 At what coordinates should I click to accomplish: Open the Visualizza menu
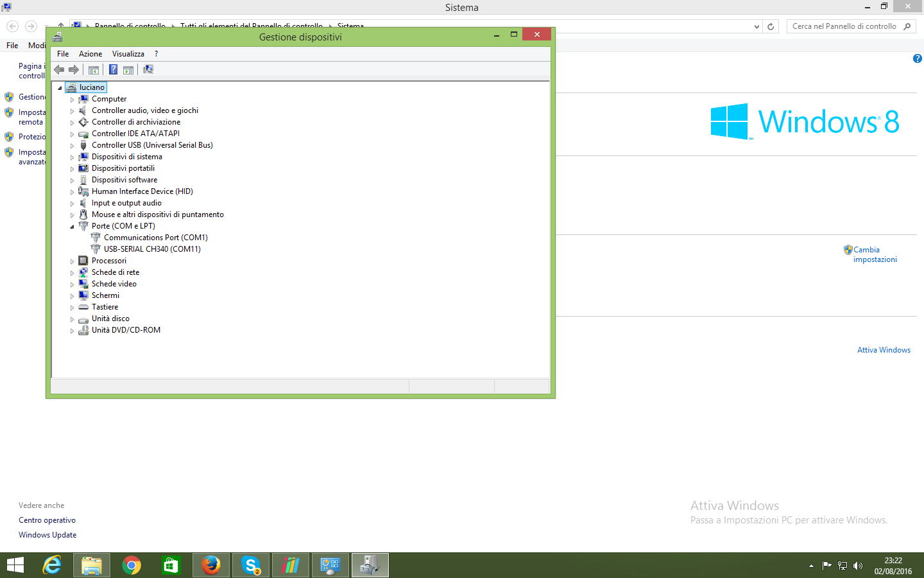pyautogui.click(x=128, y=54)
